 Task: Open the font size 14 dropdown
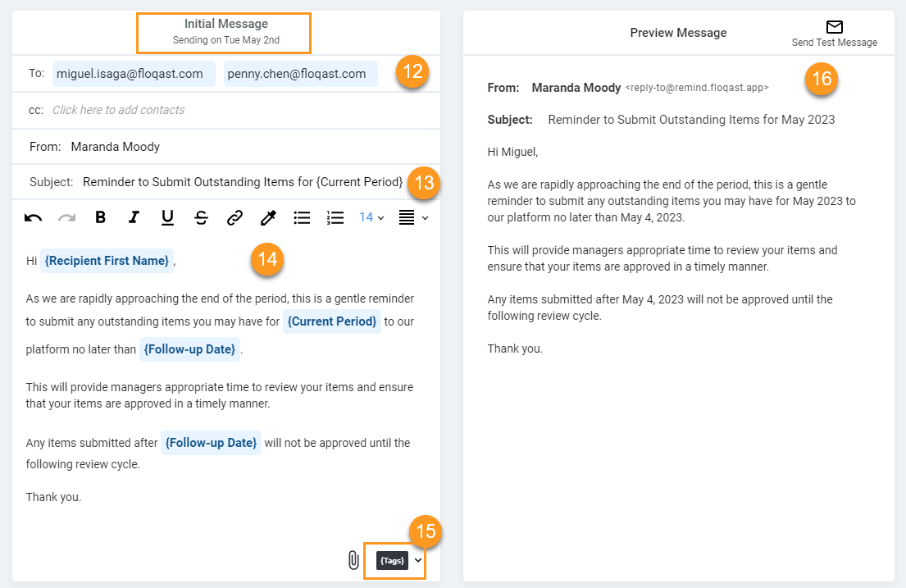pos(371,217)
